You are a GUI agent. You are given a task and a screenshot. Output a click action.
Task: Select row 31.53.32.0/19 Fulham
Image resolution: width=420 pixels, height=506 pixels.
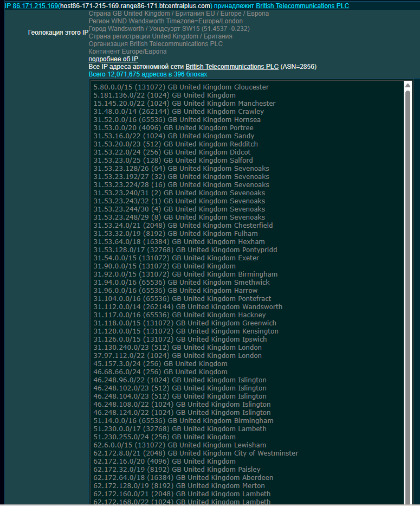pos(176,233)
